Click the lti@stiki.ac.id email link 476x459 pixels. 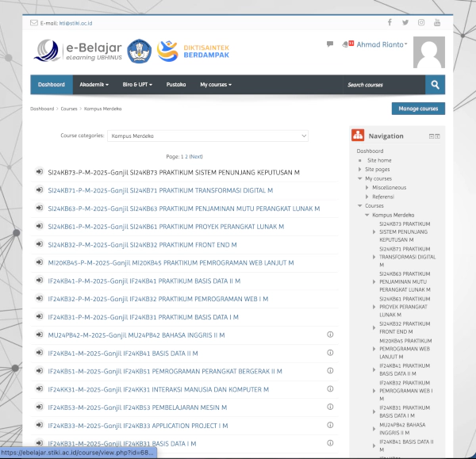75,23
